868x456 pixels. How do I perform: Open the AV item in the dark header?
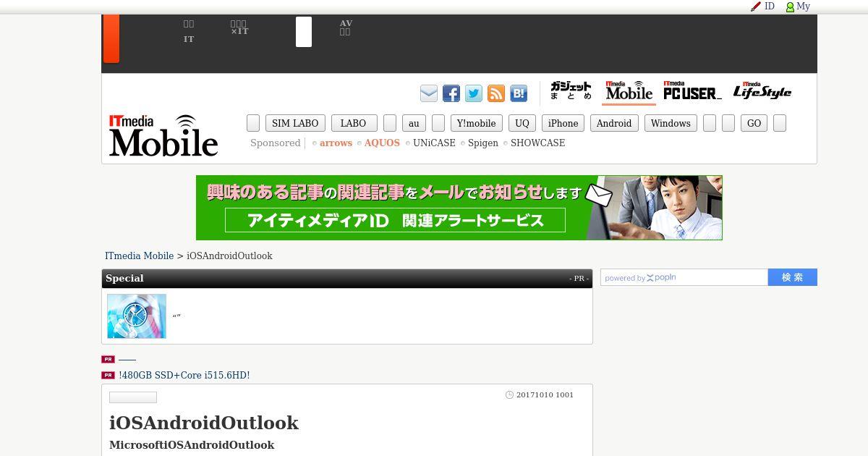point(346,28)
